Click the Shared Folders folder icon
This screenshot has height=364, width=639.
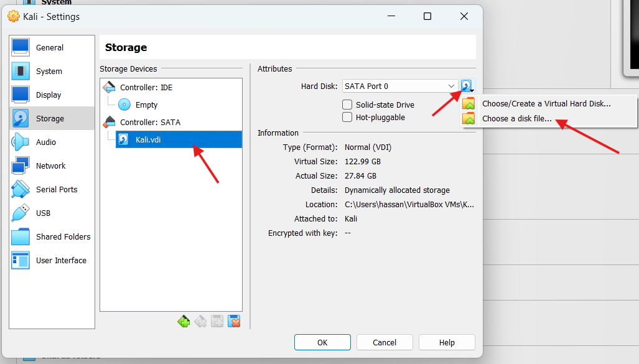tap(21, 236)
